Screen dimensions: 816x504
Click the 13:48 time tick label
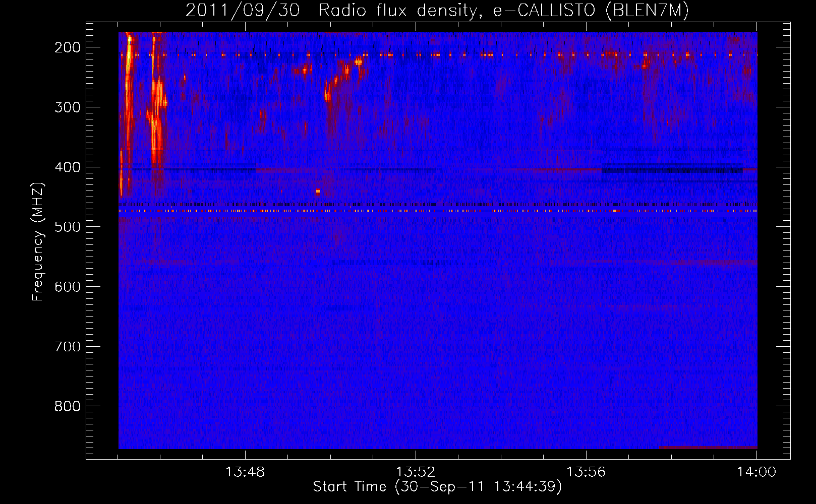[x=245, y=472]
